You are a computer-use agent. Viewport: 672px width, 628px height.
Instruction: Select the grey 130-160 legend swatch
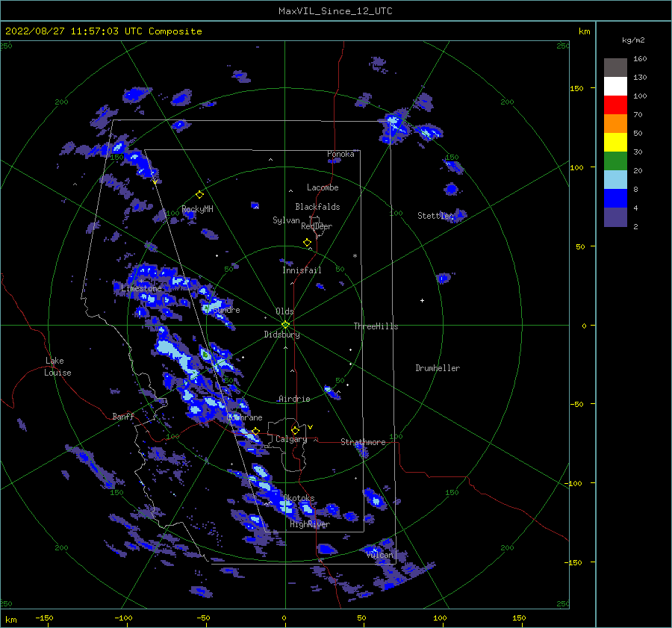click(x=615, y=68)
